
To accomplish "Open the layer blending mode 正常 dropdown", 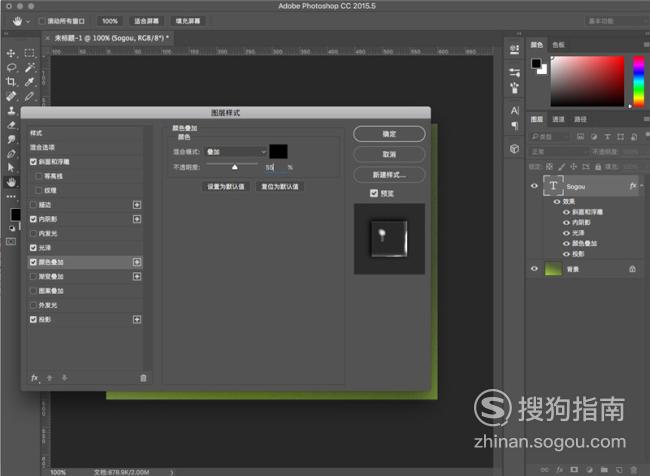I will pyautogui.click(x=558, y=152).
